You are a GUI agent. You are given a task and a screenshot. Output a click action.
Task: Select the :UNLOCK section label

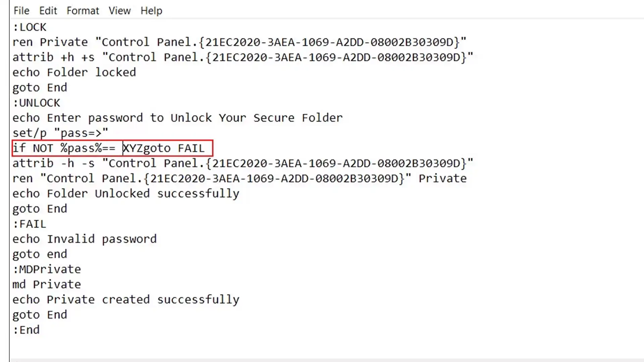point(37,103)
